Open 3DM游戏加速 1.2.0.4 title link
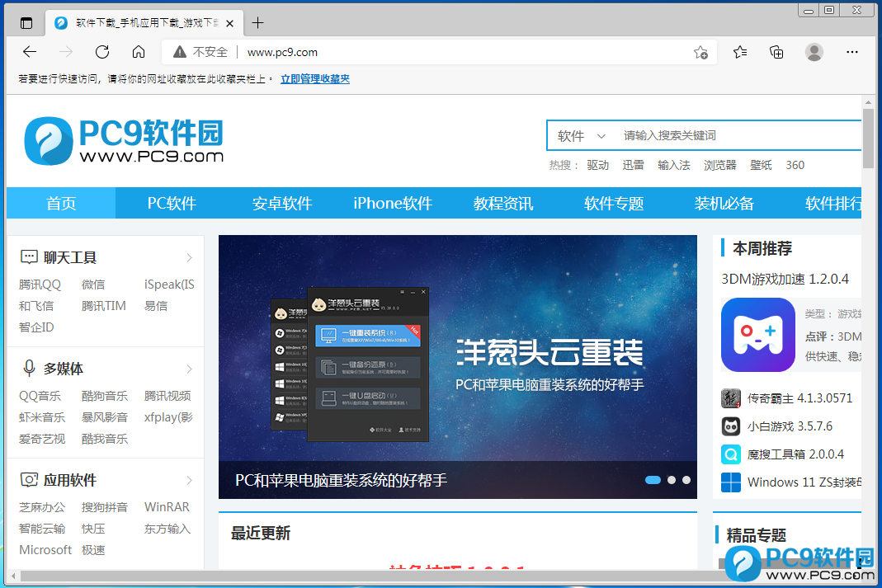Screen dimensions: 882x588 [x=785, y=279]
